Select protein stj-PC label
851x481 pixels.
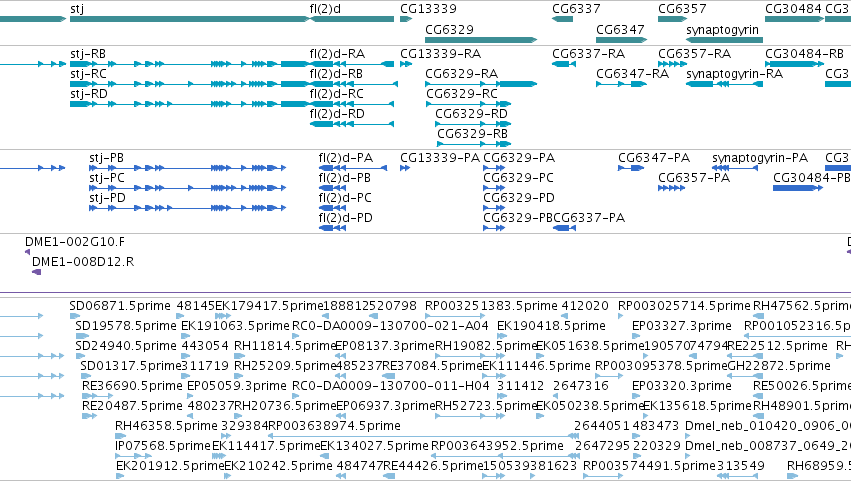tap(107, 178)
